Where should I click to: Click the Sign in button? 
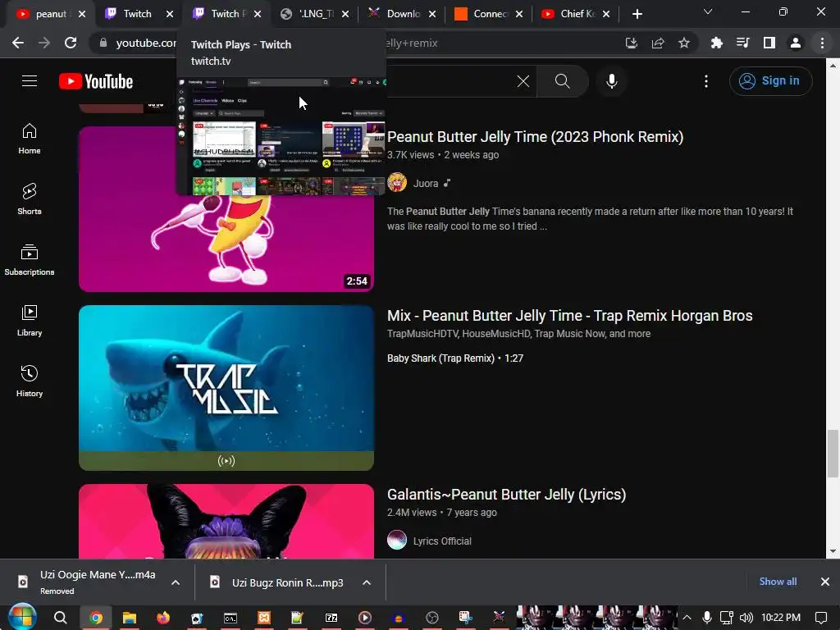pyautogui.click(x=770, y=81)
